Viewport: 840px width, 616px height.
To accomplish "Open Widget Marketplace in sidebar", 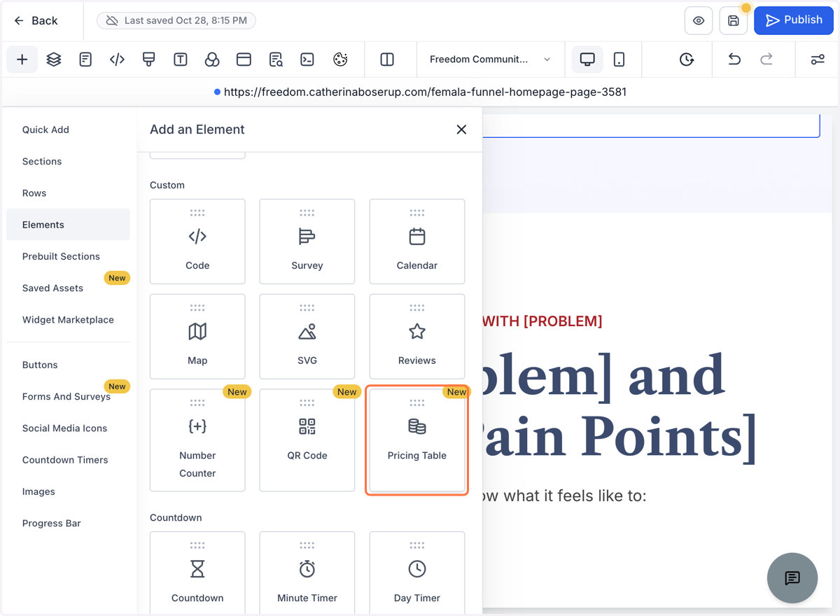I will 68,320.
